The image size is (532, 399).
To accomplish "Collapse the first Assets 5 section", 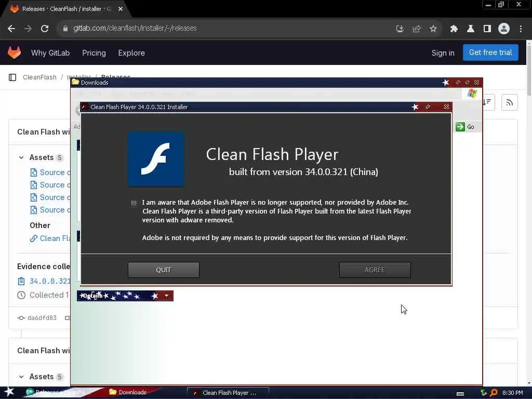I will point(21,157).
